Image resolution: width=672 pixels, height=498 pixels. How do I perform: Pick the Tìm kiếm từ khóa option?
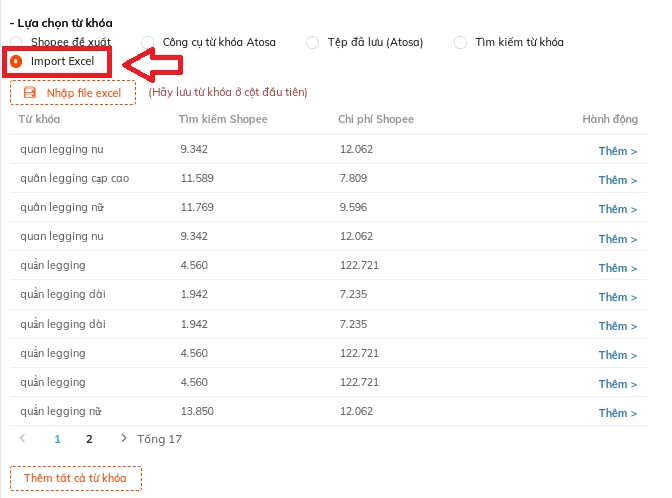click(x=461, y=42)
